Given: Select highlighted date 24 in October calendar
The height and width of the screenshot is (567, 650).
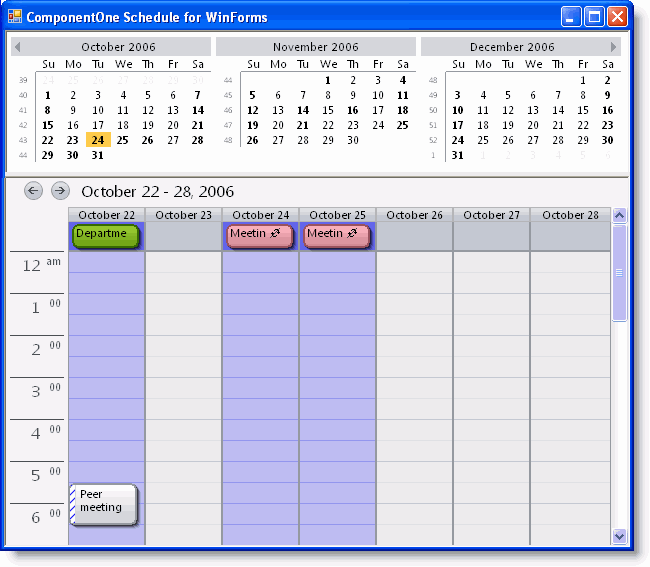Looking at the screenshot, I should click(x=97, y=140).
